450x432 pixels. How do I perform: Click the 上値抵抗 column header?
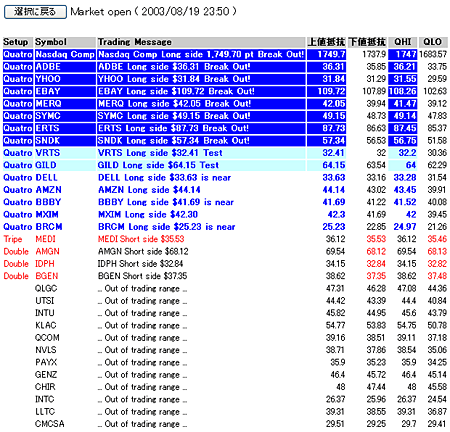[x=326, y=42]
